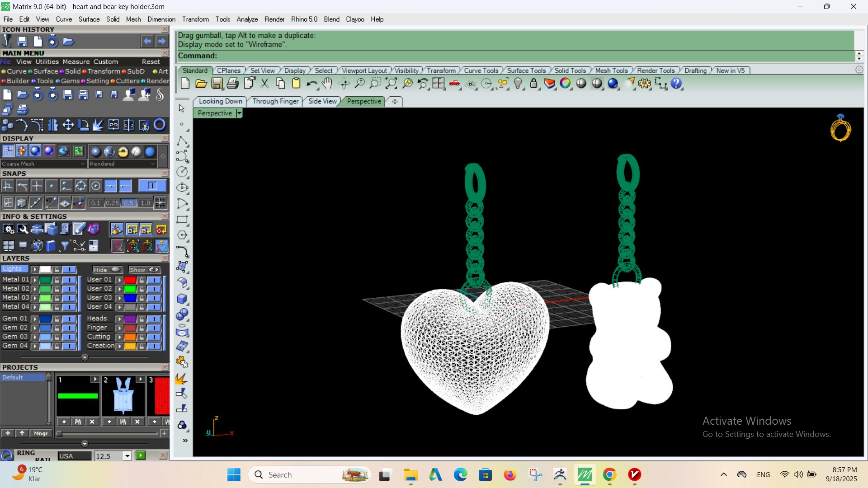
Task: Click the four-viewport layout icon
Action: (x=439, y=84)
